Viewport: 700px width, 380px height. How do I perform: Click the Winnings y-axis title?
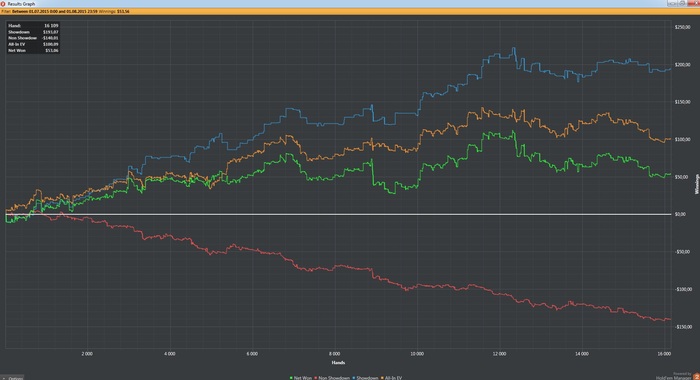pos(696,184)
